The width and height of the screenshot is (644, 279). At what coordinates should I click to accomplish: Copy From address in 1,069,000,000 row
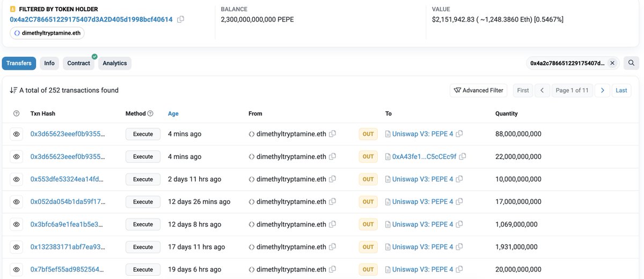click(x=333, y=224)
